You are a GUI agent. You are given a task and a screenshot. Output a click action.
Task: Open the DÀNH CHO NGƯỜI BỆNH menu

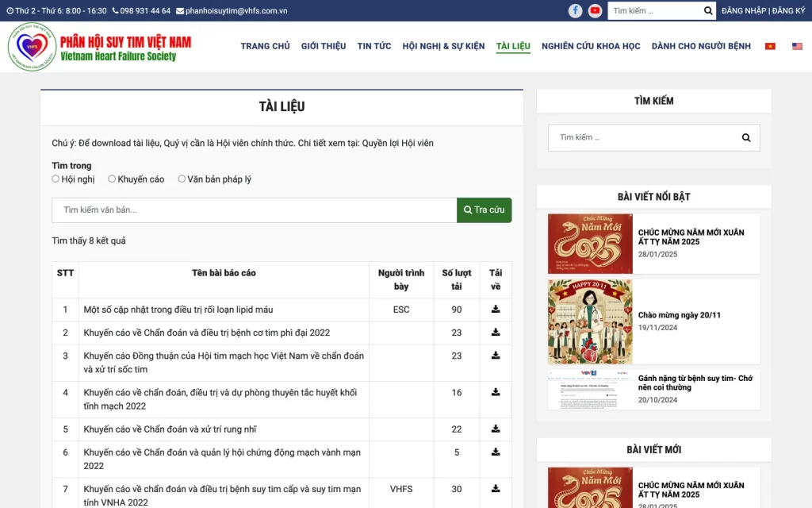[x=701, y=46]
